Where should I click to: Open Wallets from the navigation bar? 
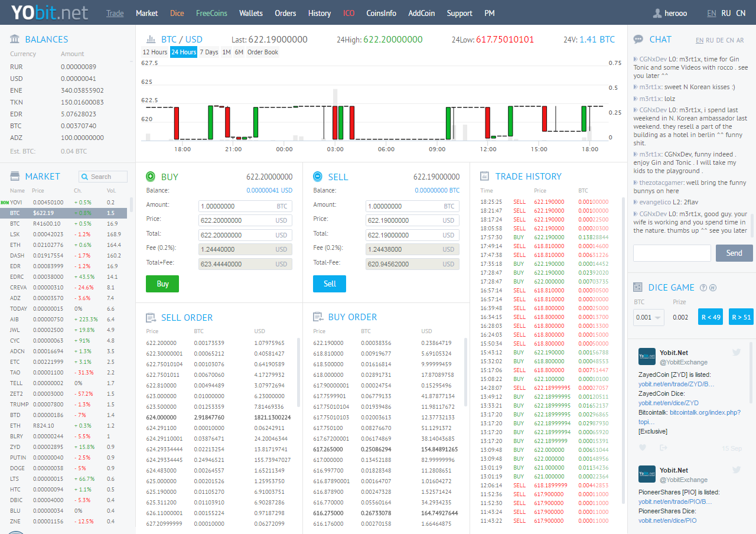pyautogui.click(x=251, y=13)
